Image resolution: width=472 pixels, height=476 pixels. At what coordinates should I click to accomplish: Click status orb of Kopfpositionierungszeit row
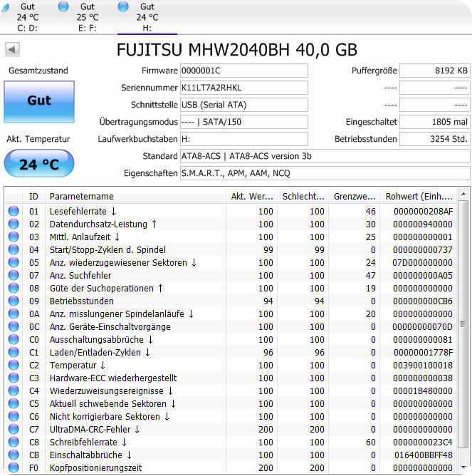pyautogui.click(x=14, y=468)
